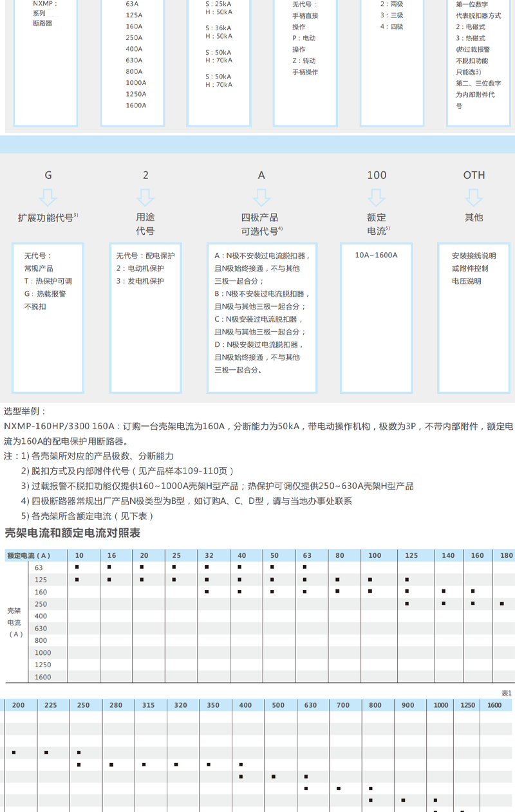This screenshot has width=515, height=812.
Task: Click the square marker in row 160, column 140
Action: pos(444,591)
